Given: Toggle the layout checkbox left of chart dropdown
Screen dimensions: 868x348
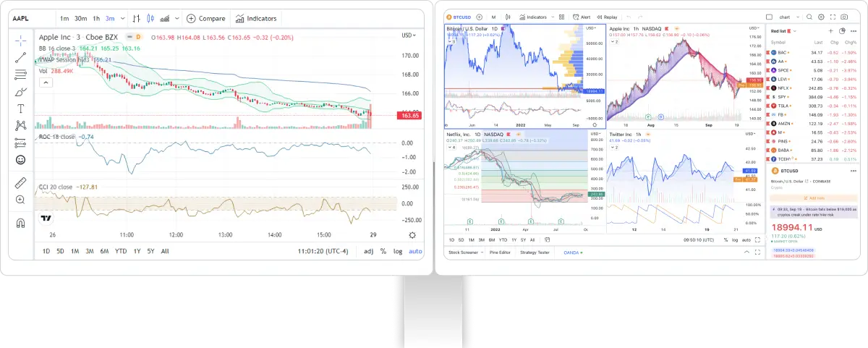Looking at the screenshot, I should (x=769, y=17).
